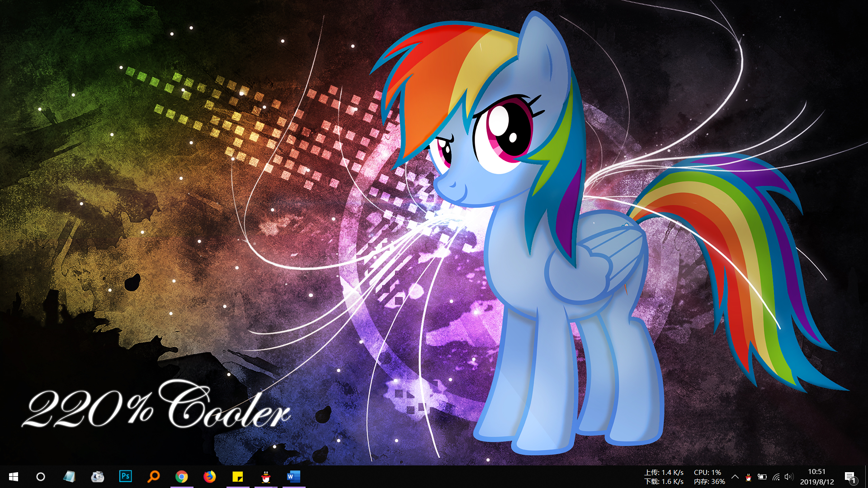This screenshot has width=868, height=488.
Task: Click the Cortana circle icon
Action: 41,477
